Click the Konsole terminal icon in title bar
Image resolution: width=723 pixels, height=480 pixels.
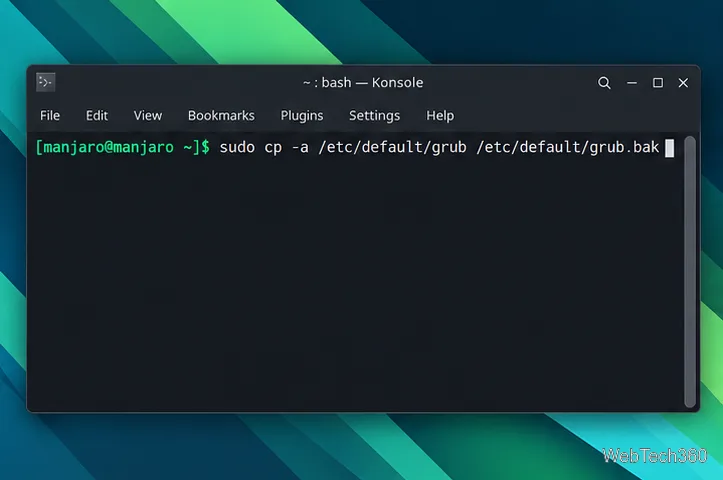pos(46,83)
